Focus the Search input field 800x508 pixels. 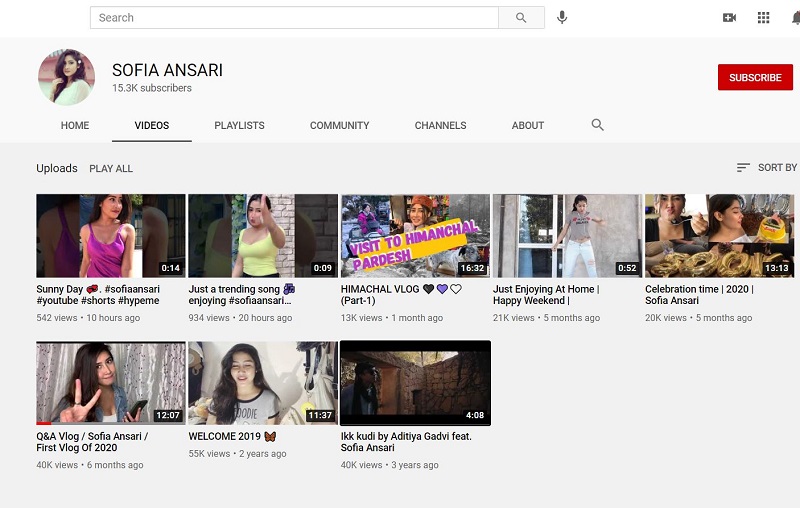pos(294,18)
